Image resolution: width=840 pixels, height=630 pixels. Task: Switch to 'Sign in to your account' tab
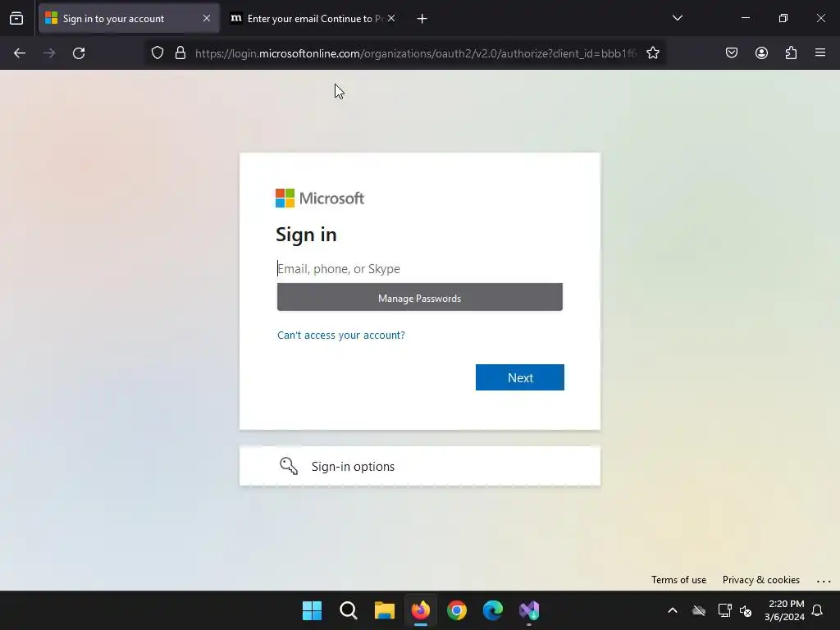(129, 19)
